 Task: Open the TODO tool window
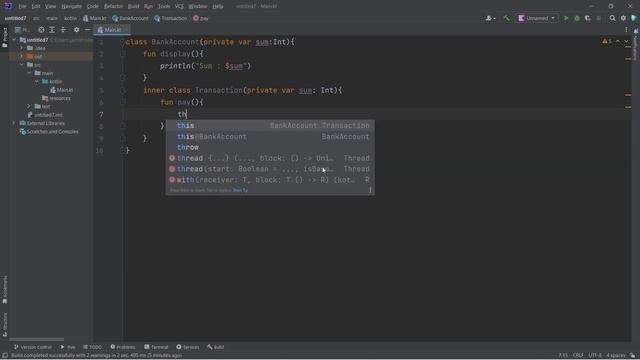tap(92, 347)
